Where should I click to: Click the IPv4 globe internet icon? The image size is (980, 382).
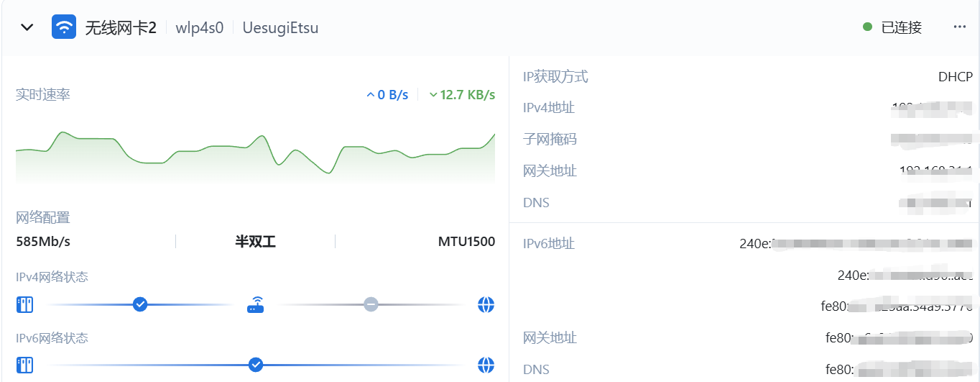point(486,305)
